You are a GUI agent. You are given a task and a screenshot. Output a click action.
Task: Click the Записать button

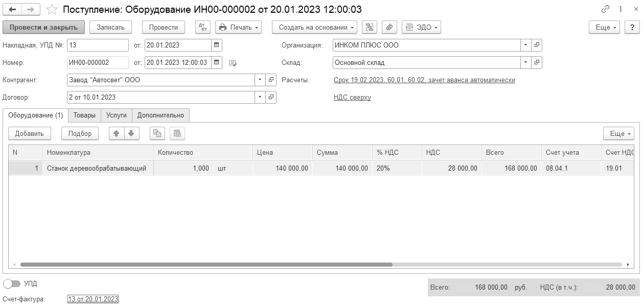tap(110, 27)
